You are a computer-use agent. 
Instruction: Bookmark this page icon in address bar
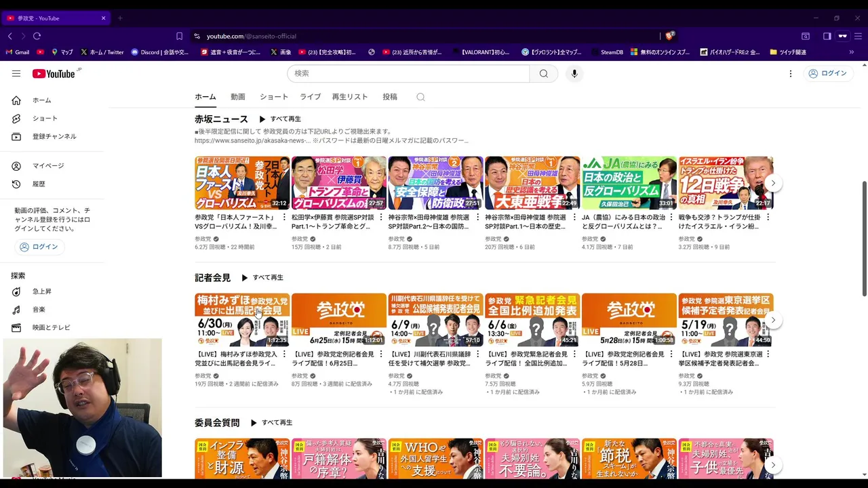(x=179, y=36)
